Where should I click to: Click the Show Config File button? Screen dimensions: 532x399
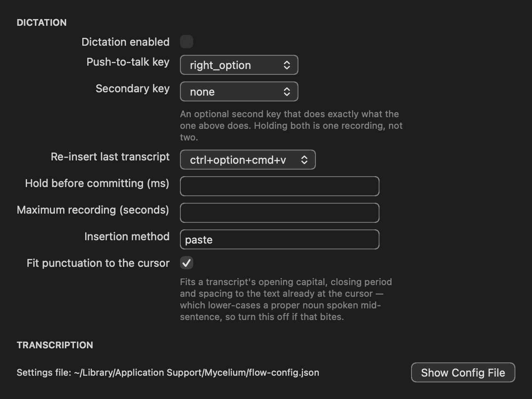pyautogui.click(x=463, y=372)
